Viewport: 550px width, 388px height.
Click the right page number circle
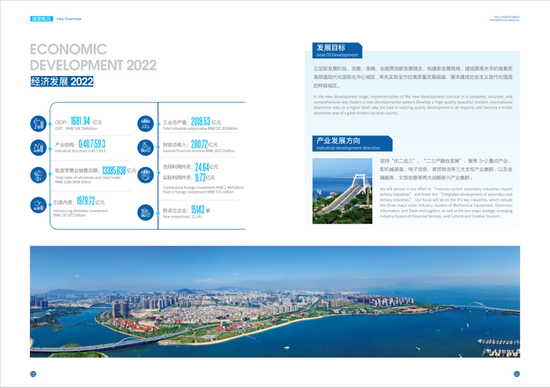pos(517,374)
